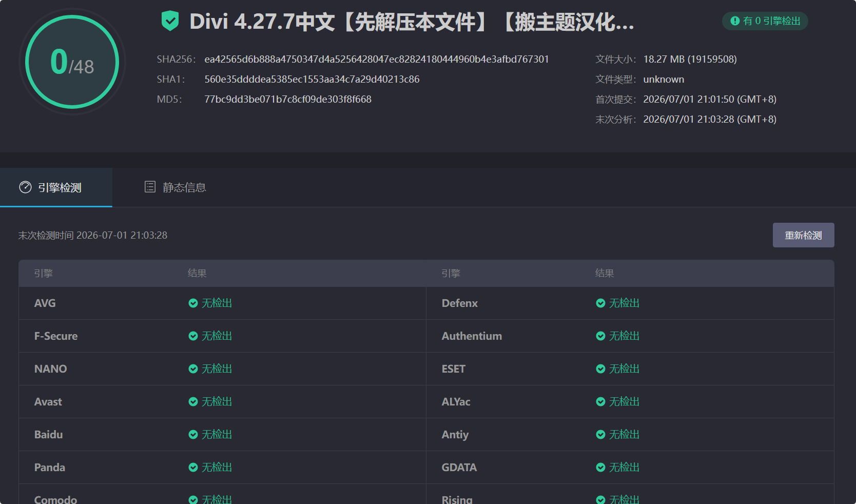Click the file size value 18.27 MB

[690, 60]
